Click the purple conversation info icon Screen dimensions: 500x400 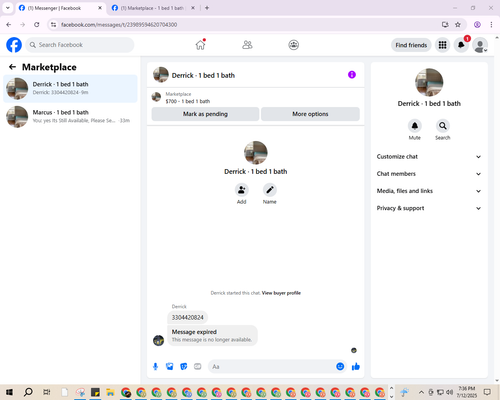pyautogui.click(x=352, y=75)
